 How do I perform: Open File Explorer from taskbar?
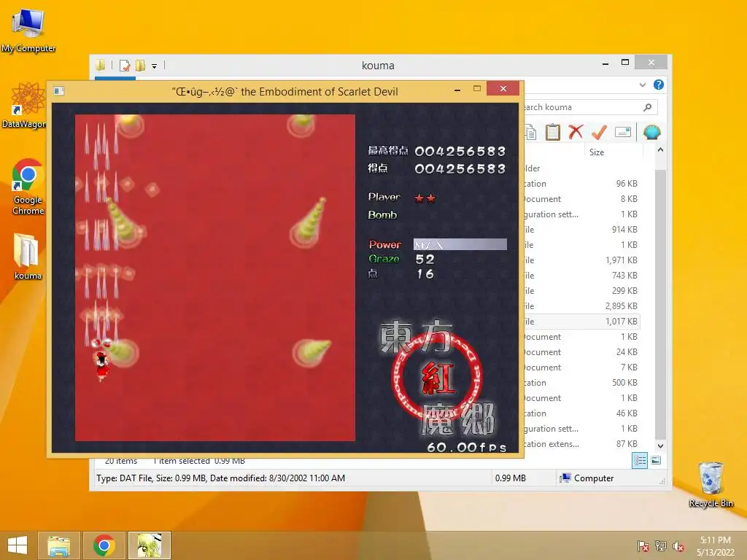[59, 545]
